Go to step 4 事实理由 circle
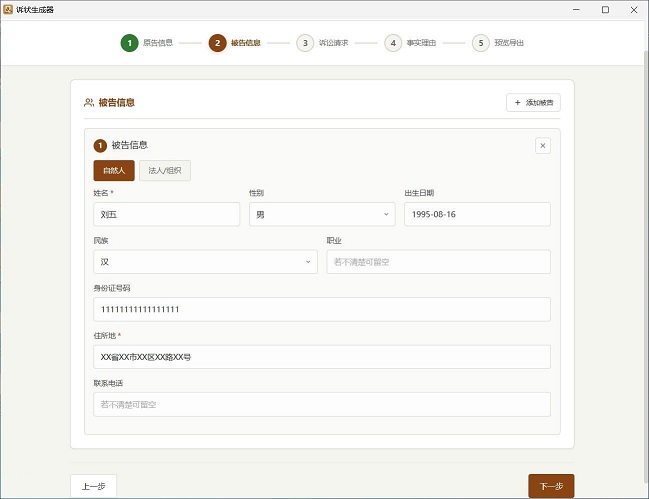Image resolution: width=649 pixels, height=499 pixels. click(x=393, y=43)
